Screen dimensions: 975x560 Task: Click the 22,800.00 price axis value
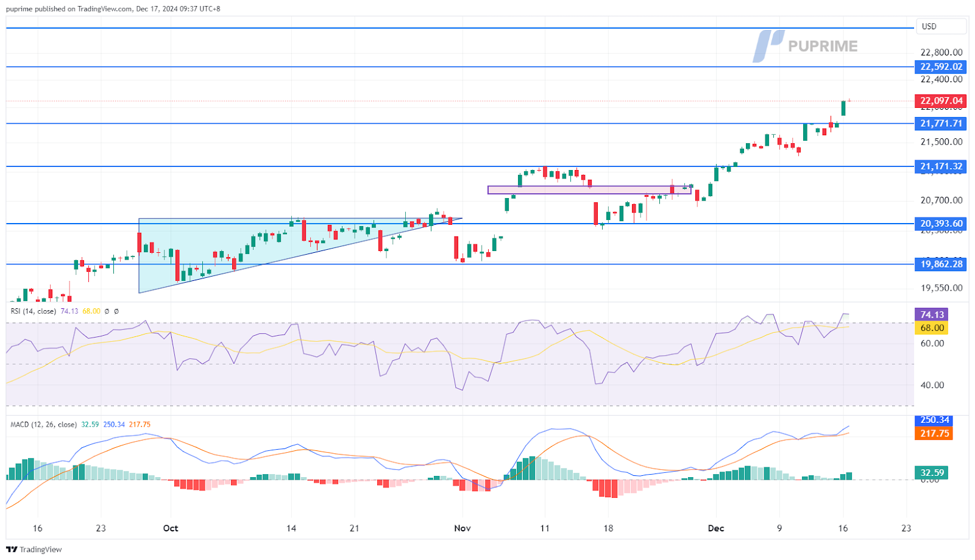click(941, 52)
